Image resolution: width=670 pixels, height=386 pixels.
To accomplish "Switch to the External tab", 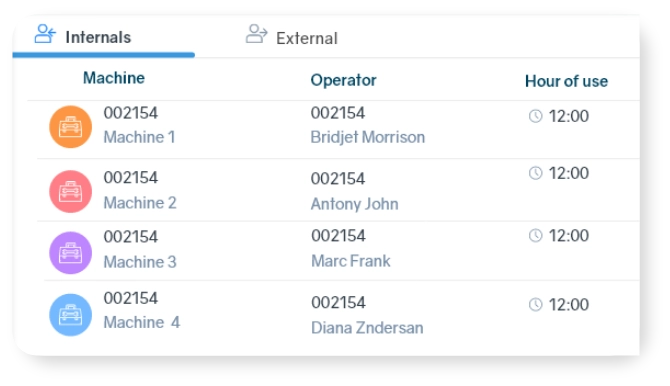I will 292,36.
